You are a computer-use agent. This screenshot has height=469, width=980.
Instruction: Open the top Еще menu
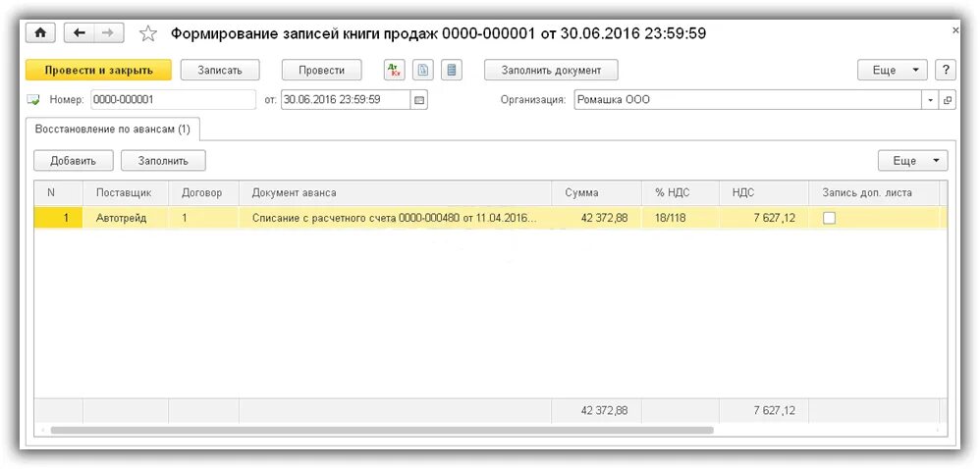pyautogui.click(x=893, y=70)
